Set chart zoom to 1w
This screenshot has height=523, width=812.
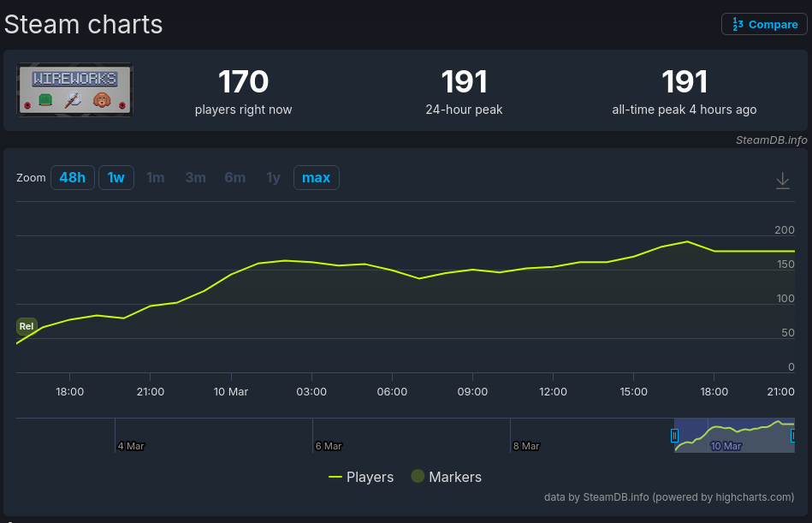116,177
